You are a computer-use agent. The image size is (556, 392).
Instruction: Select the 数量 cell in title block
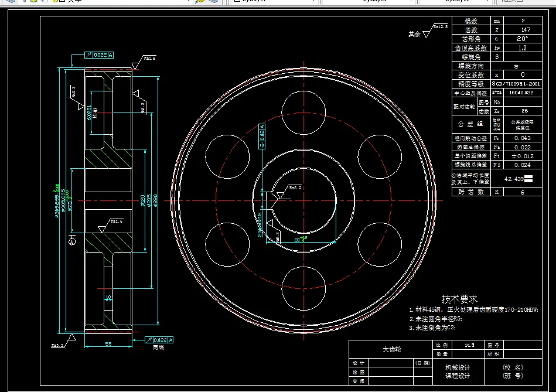click(x=442, y=354)
